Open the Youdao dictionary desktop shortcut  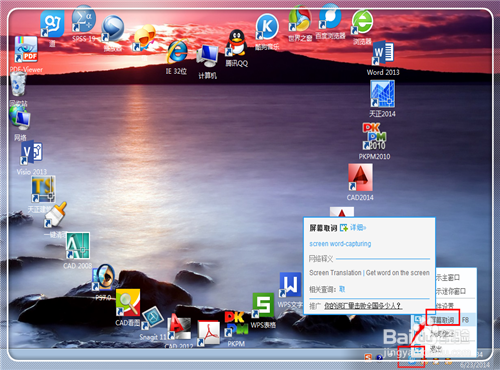click(52, 24)
